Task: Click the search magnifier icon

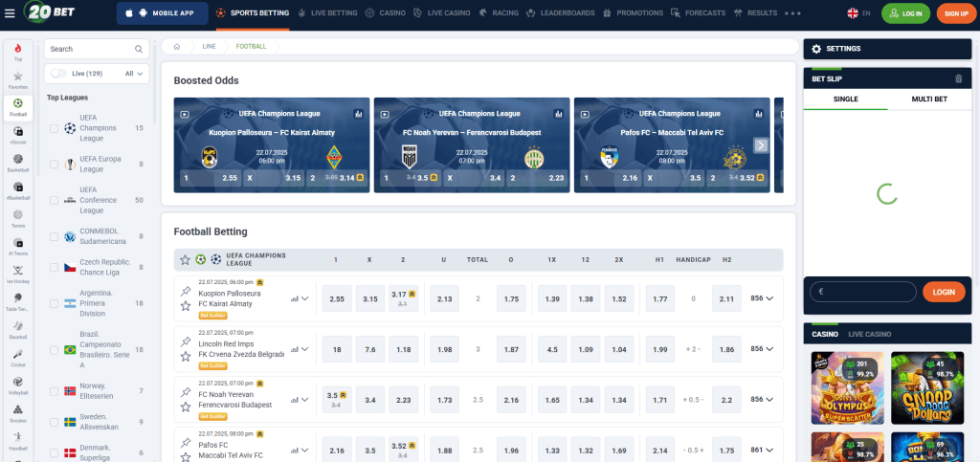Action: (139, 49)
